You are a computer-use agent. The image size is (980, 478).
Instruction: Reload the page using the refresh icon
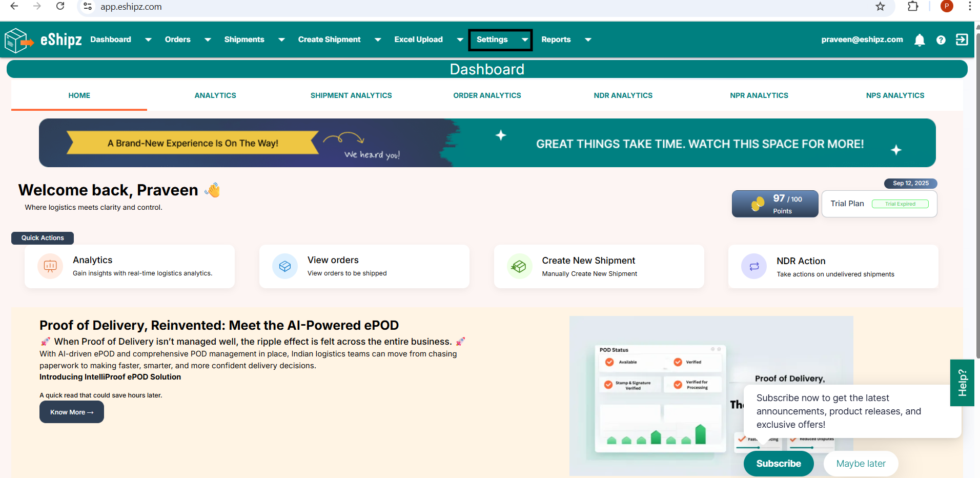[60, 6]
